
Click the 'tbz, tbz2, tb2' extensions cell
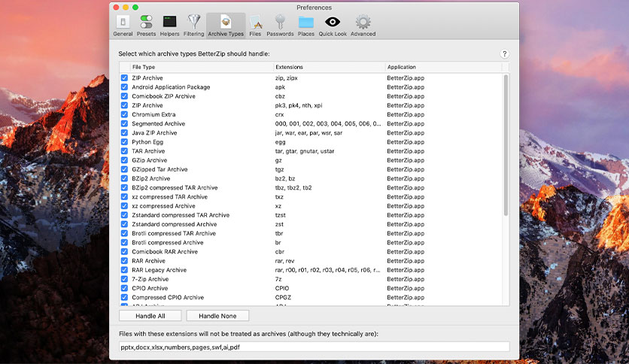pyautogui.click(x=293, y=187)
